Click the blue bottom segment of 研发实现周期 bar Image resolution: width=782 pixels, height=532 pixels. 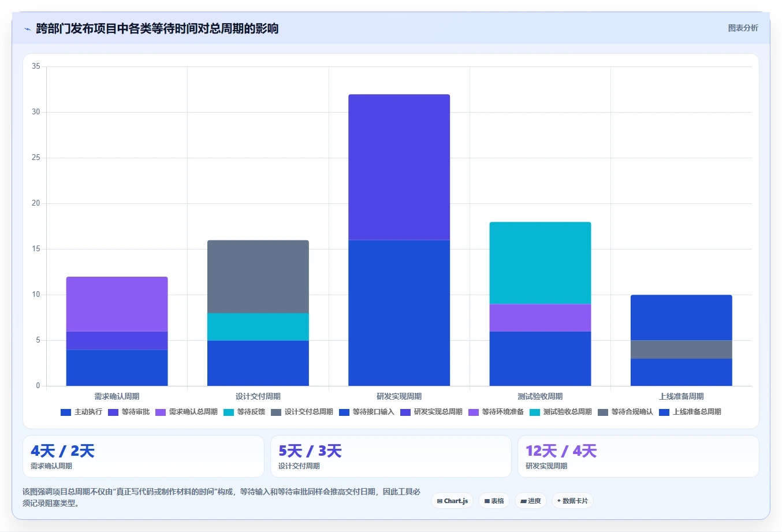tap(399, 313)
